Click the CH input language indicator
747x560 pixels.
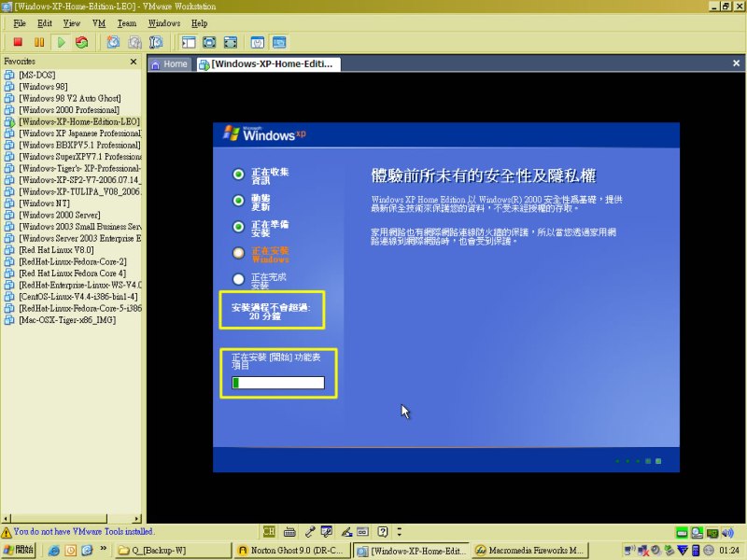point(269,531)
